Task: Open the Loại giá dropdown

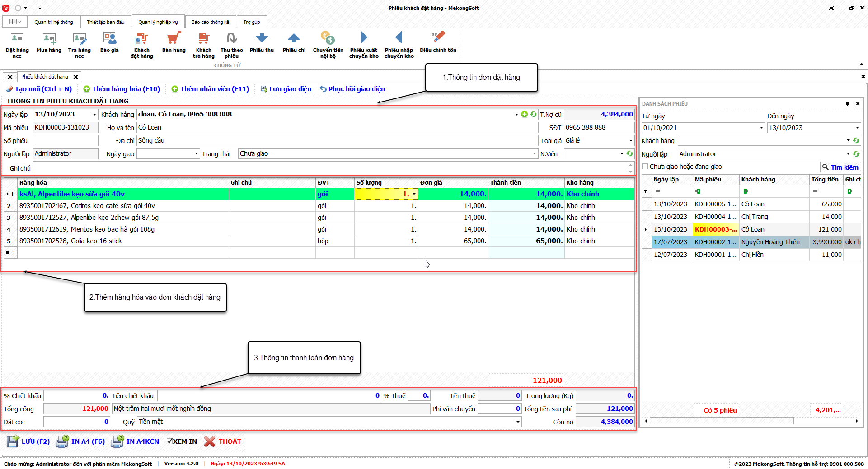Action: pyautogui.click(x=631, y=141)
